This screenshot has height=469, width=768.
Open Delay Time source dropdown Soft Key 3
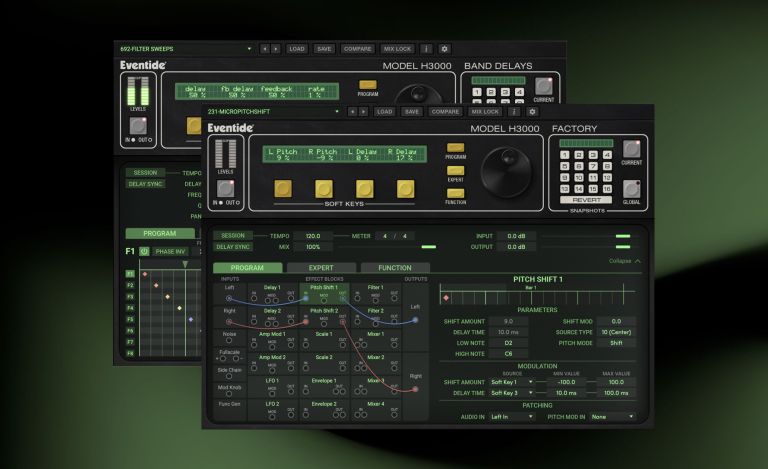[x=511, y=393]
